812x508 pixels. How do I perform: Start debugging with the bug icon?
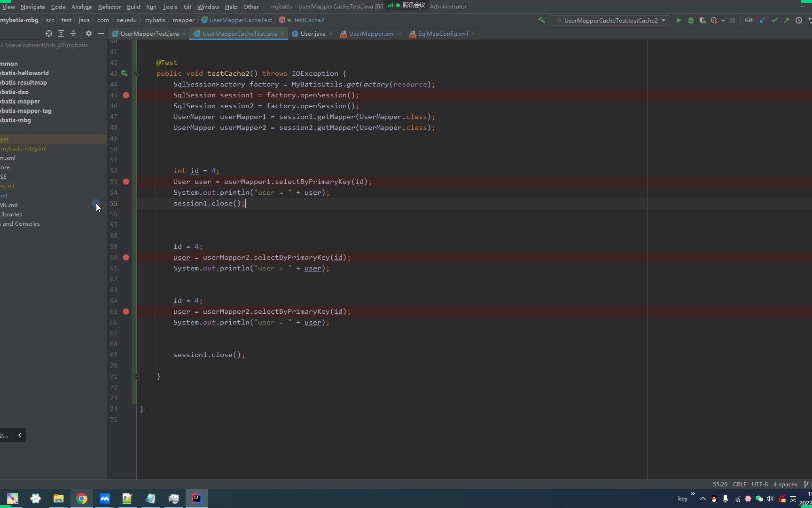click(x=690, y=20)
